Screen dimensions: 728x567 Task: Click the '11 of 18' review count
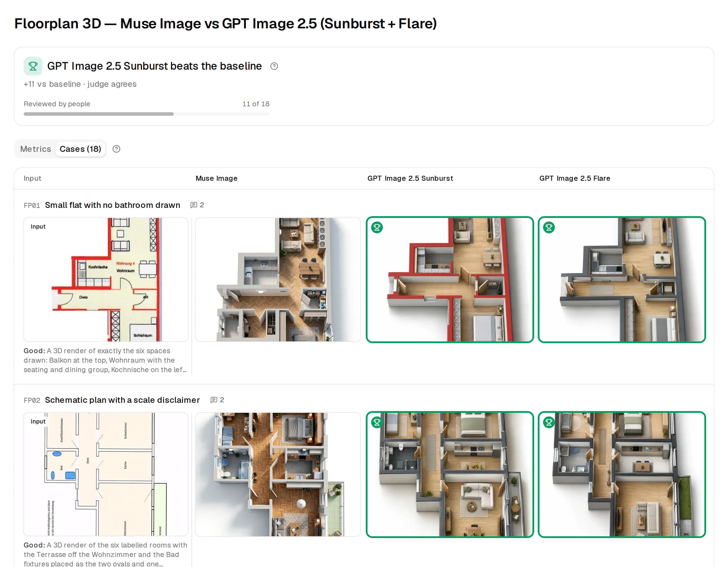point(256,104)
